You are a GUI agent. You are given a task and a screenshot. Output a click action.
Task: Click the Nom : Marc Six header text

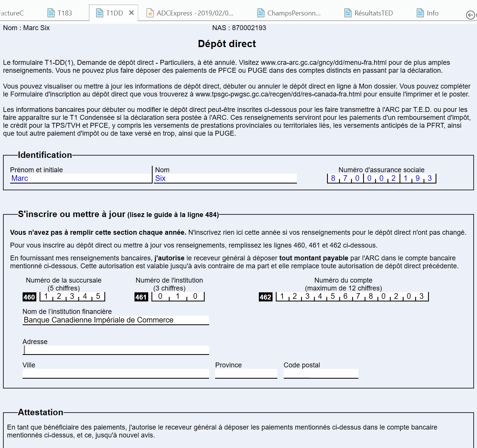(x=26, y=28)
